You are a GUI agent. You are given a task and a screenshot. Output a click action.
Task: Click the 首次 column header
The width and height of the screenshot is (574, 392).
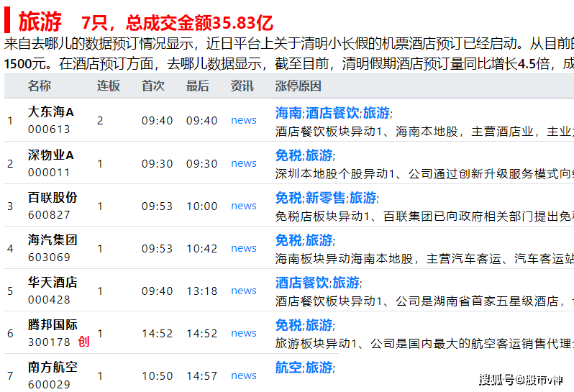153,86
